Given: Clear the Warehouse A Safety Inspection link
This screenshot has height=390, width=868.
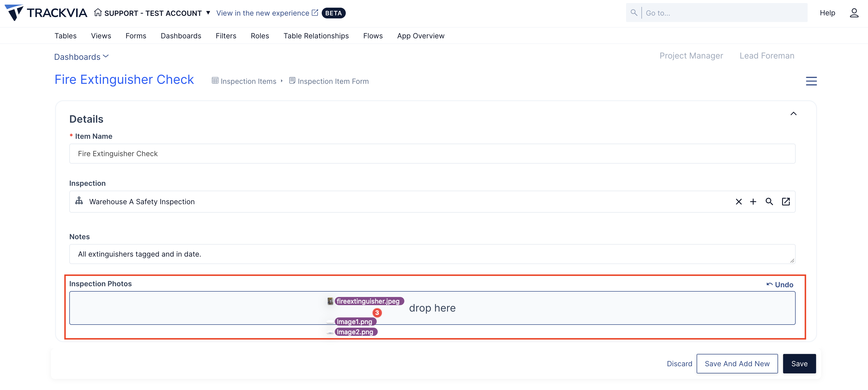Looking at the screenshot, I should click(739, 201).
